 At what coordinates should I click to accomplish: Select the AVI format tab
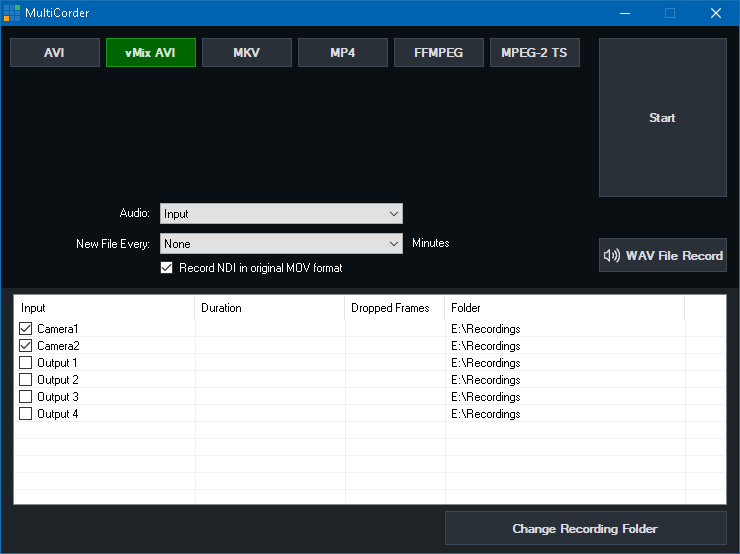point(55,53)
